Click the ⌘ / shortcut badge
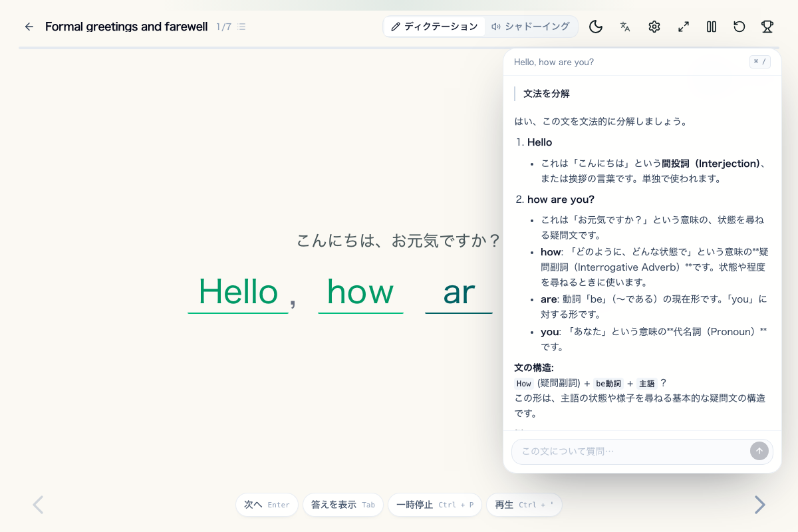 [760, 62]
